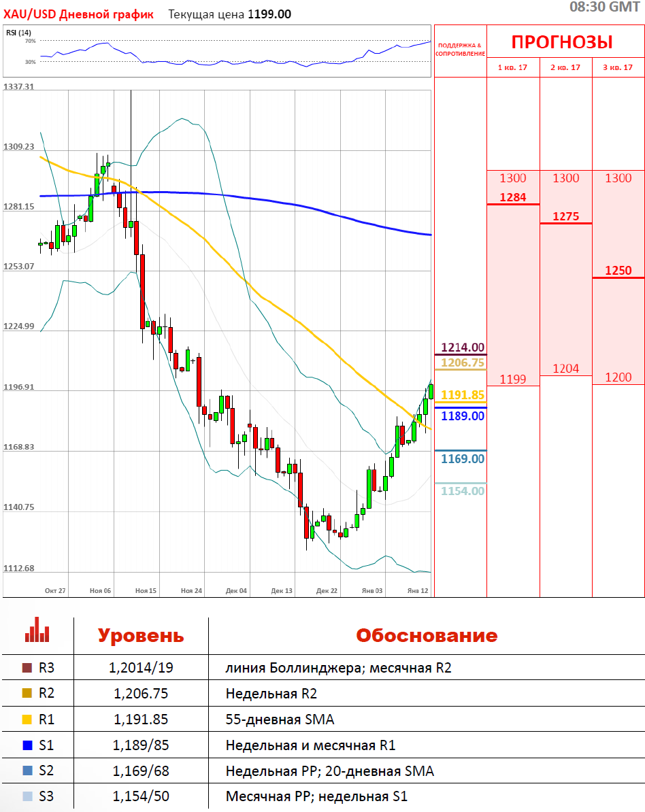Click the XAU/USD Дневной график title
645x812 pixels.
coord(79,14)
